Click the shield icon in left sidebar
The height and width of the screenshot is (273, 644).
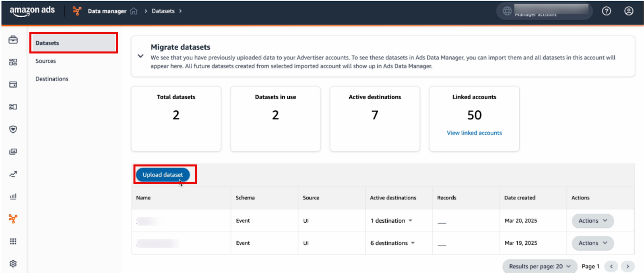(13, 129)
